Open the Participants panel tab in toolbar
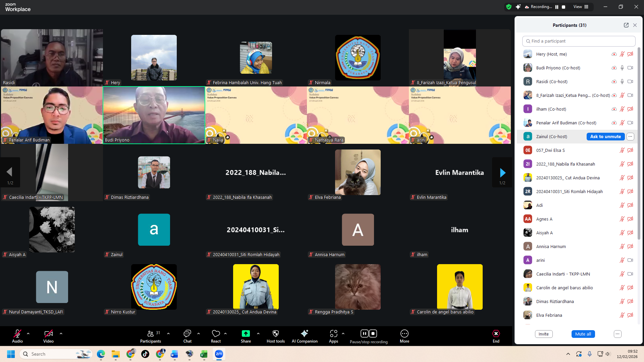This screenshot has height=362, width=644. (x=150, y=334)
